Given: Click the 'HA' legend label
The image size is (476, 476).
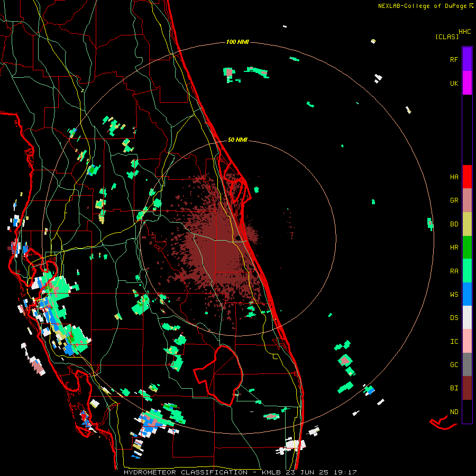Looking at the screenshot, I should pos(454,177).
